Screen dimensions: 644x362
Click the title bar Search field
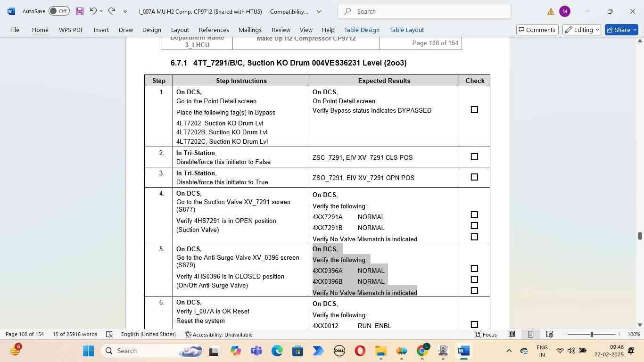424,11
